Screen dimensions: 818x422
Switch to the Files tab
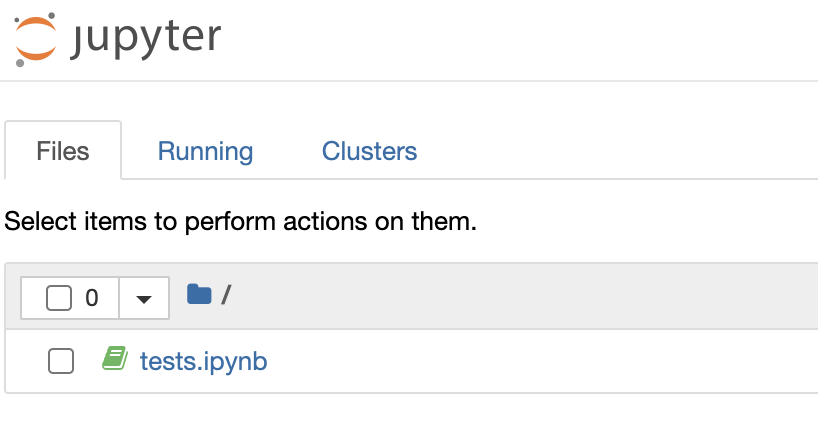[x=63, y=151]
